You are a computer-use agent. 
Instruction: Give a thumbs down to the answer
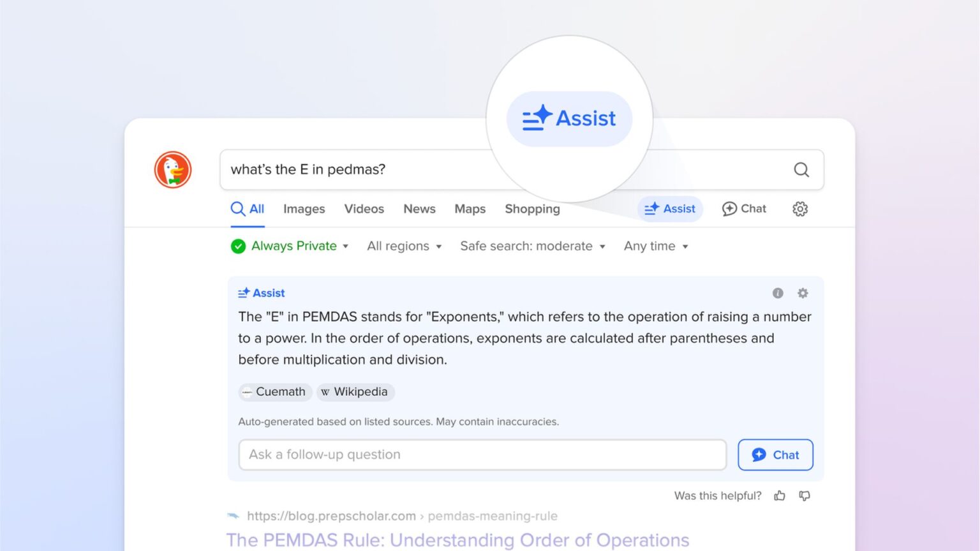(x=804, y=495)
